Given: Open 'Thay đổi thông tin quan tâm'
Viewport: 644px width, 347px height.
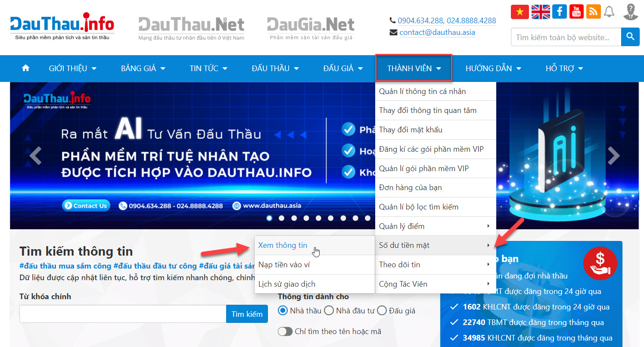Looking at the screenshot, I should [436, 110].
